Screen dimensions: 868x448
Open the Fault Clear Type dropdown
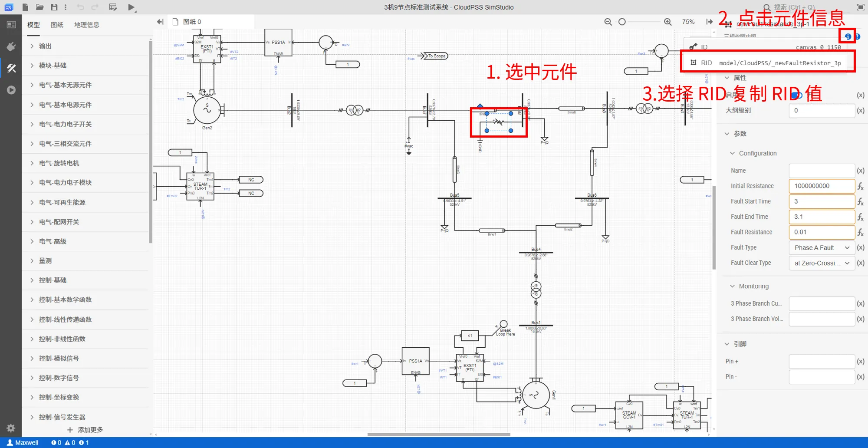tap(822, 263)
